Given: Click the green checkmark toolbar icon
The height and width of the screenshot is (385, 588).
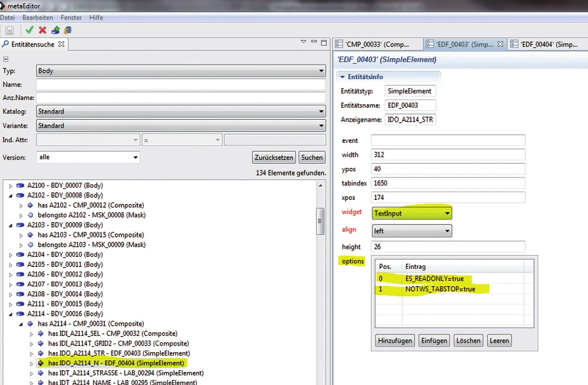Looking at the screenshot, I should [x=29, y=30].
